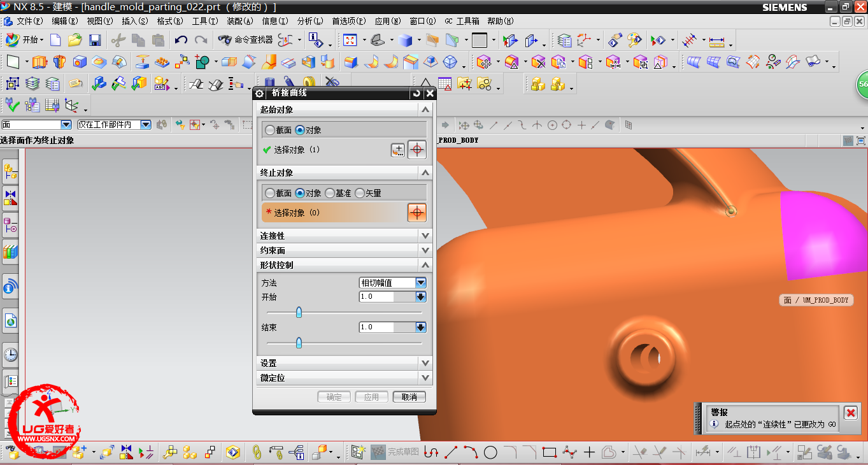Click the Point plus tool in bottom toolbar
The image size is (868, 465).
[x=589, y=452]
